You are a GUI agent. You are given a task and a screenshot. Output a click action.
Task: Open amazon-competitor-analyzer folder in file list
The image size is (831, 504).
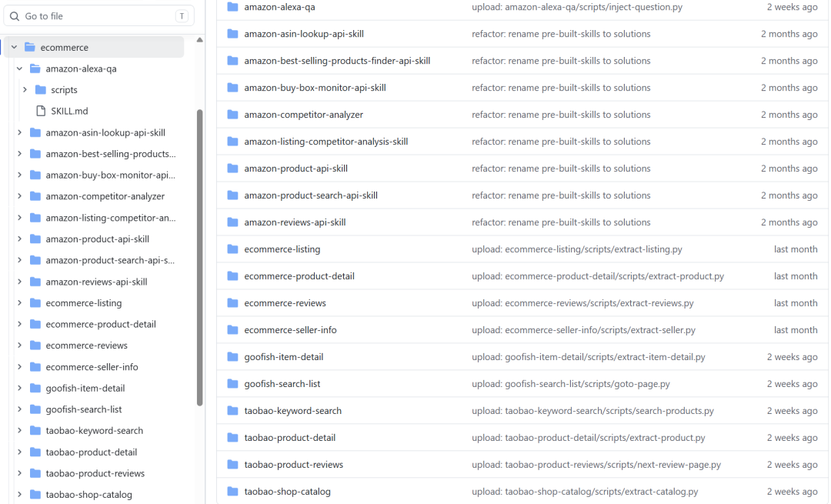[304, 115]
